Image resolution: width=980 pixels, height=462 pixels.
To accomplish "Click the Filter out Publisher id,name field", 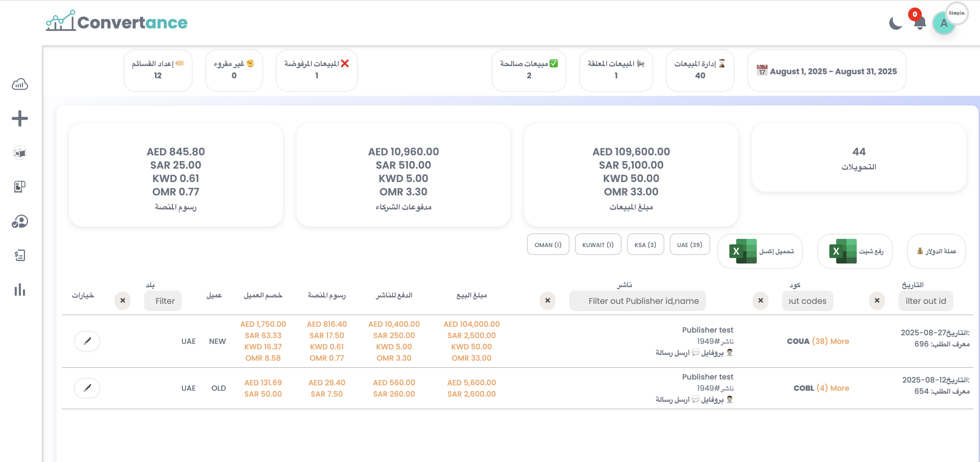I will coord(638,301).
